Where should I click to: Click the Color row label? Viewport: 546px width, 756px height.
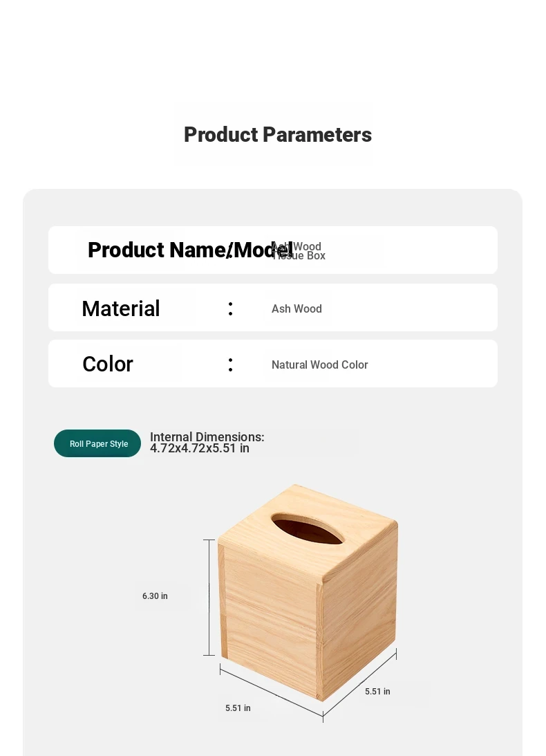pos(107,364)
